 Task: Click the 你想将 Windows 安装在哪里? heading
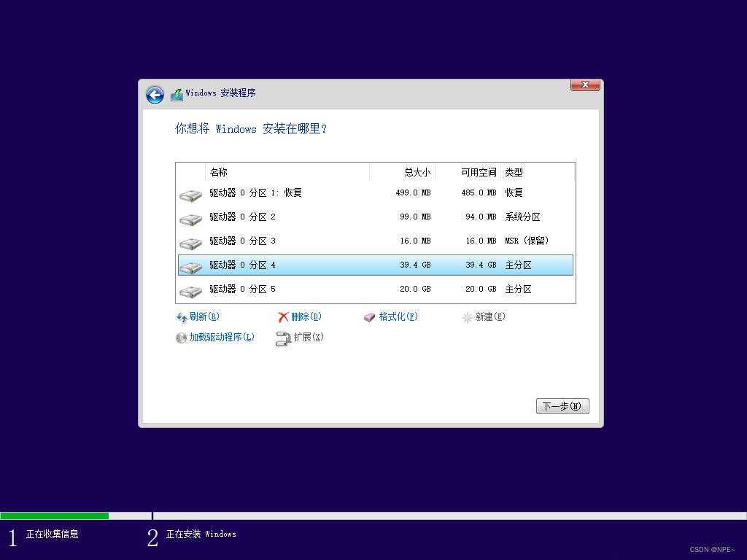(251, 128)
